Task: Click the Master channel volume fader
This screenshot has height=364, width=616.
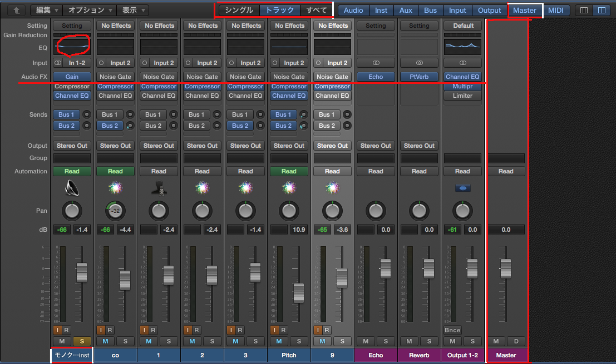Action: click(x=506, y=268)
